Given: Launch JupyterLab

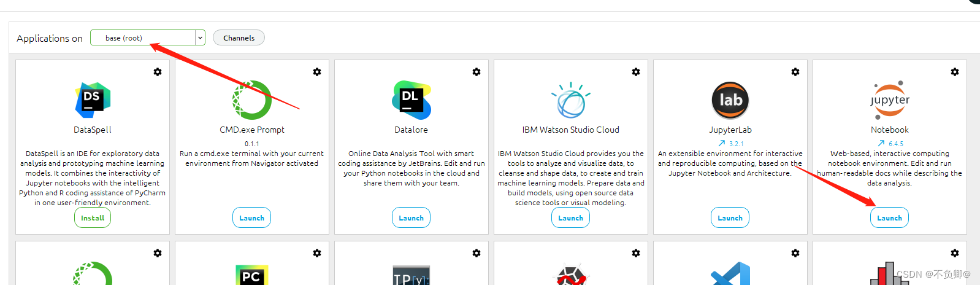Looking at the screenshot, I should pyautogui.click(x=730, y=217).
